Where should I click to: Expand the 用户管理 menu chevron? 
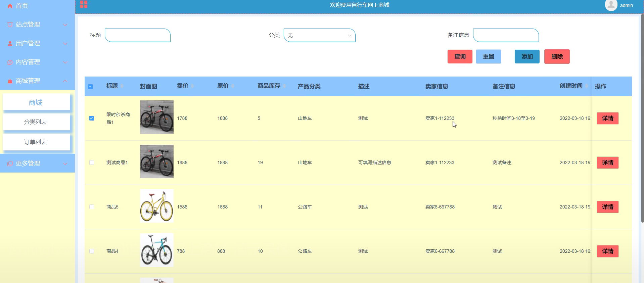click(x=65, y=44)
